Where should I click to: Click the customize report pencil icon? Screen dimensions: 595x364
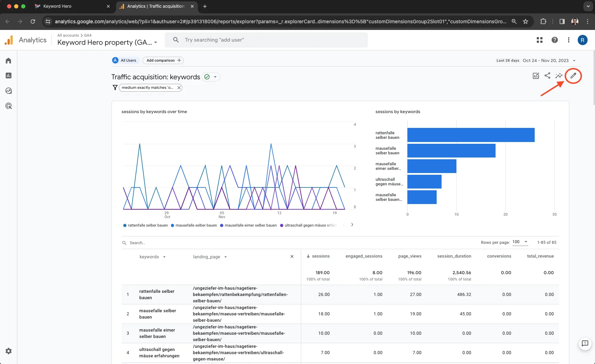coord(573,75)
